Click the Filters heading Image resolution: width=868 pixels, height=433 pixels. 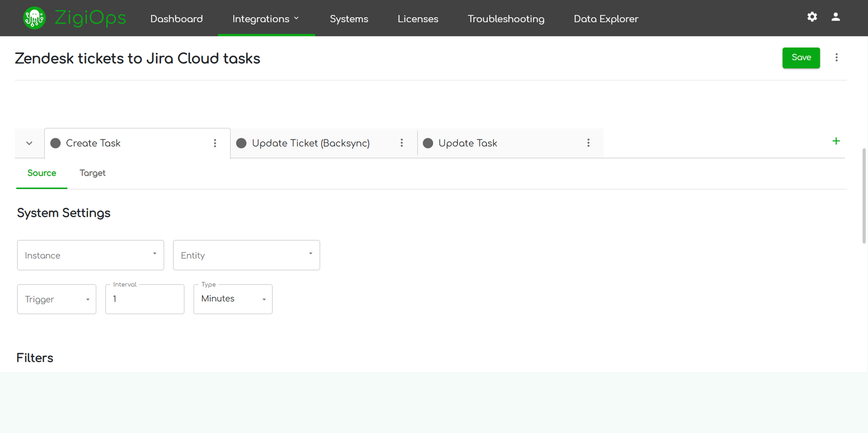35,358
